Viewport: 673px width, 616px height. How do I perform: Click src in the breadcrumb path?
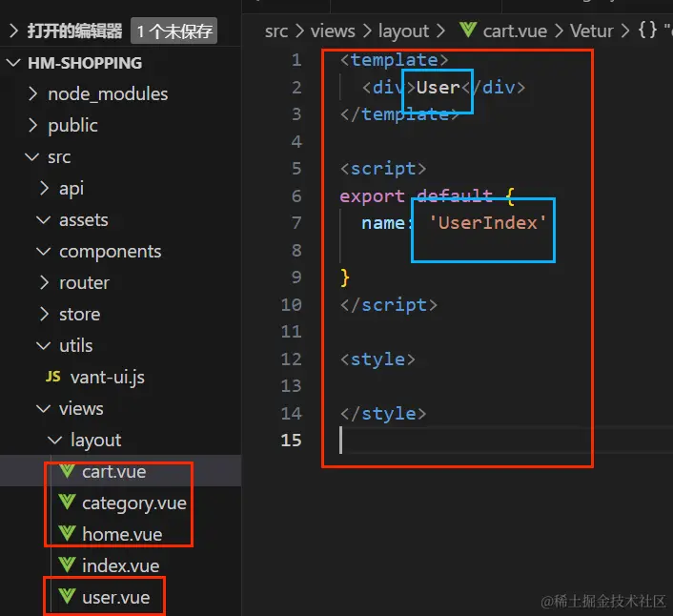point(276,31)
